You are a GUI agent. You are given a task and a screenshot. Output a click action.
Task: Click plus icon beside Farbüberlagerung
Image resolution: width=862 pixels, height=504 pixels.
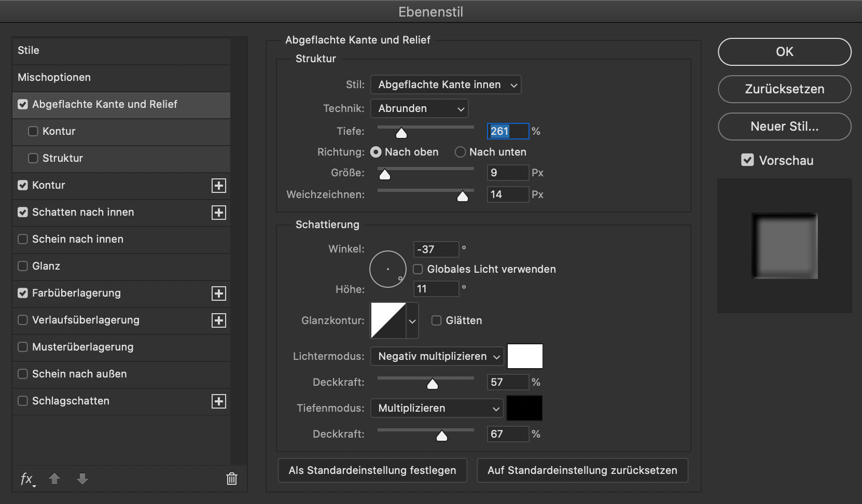point(219,293)
